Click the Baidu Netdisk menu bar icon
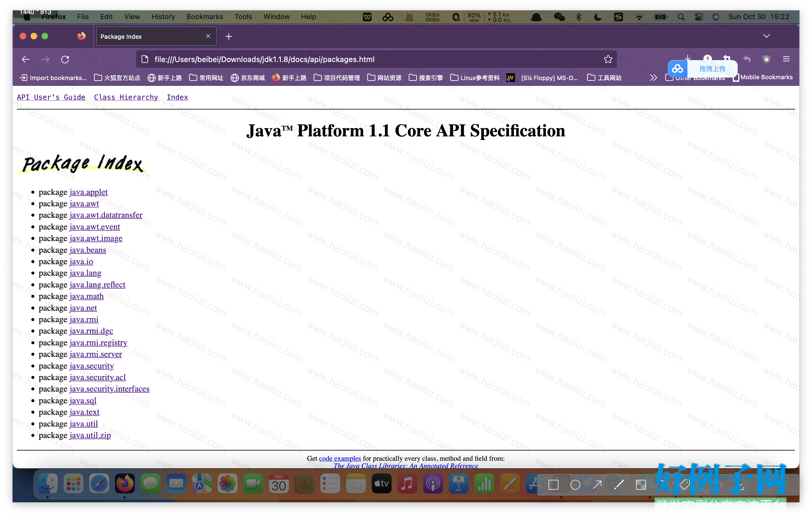Screen dimensions: 812x517 point(388,17)
